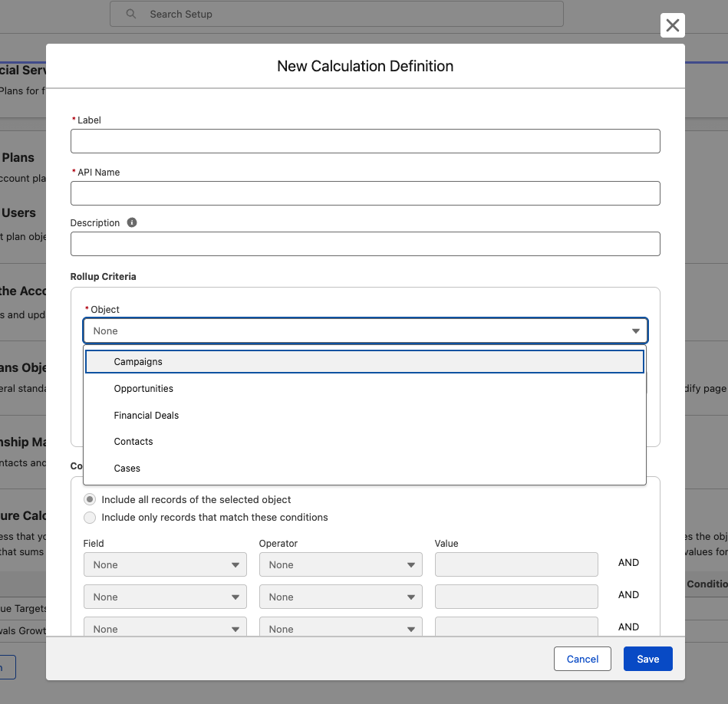Choose Contacts option in dropdown

364,441
